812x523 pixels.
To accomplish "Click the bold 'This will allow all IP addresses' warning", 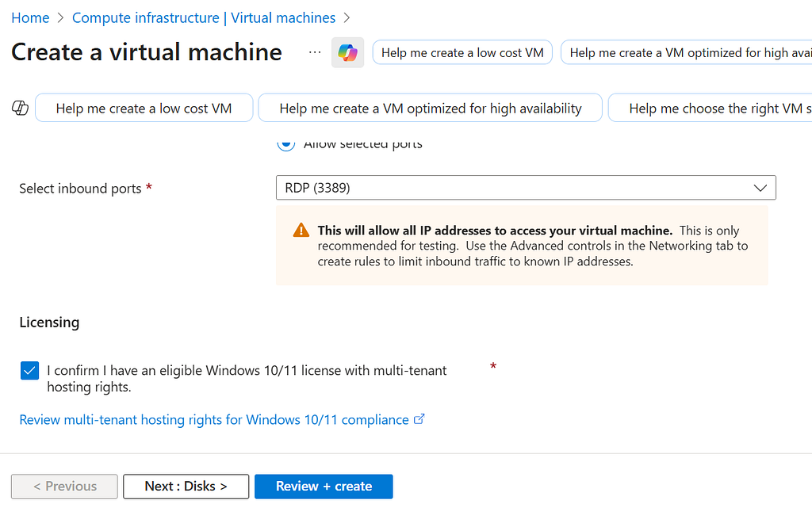I will tap(495, 231).
